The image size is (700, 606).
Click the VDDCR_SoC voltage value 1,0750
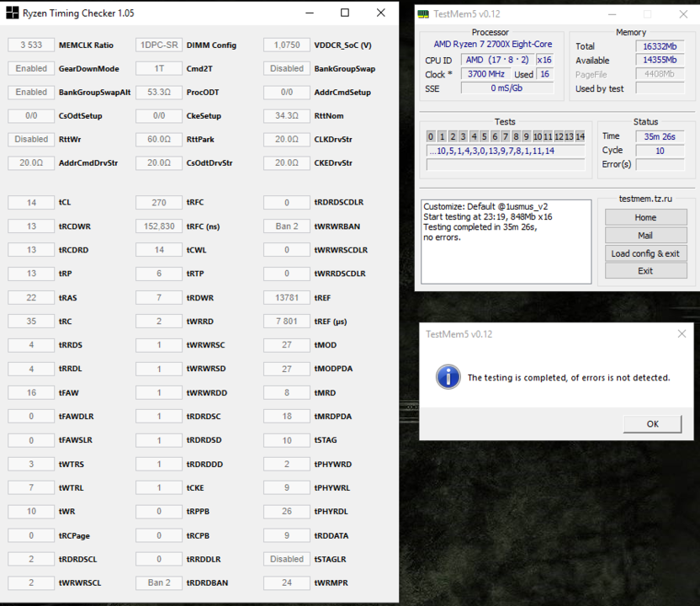(287, 45)
